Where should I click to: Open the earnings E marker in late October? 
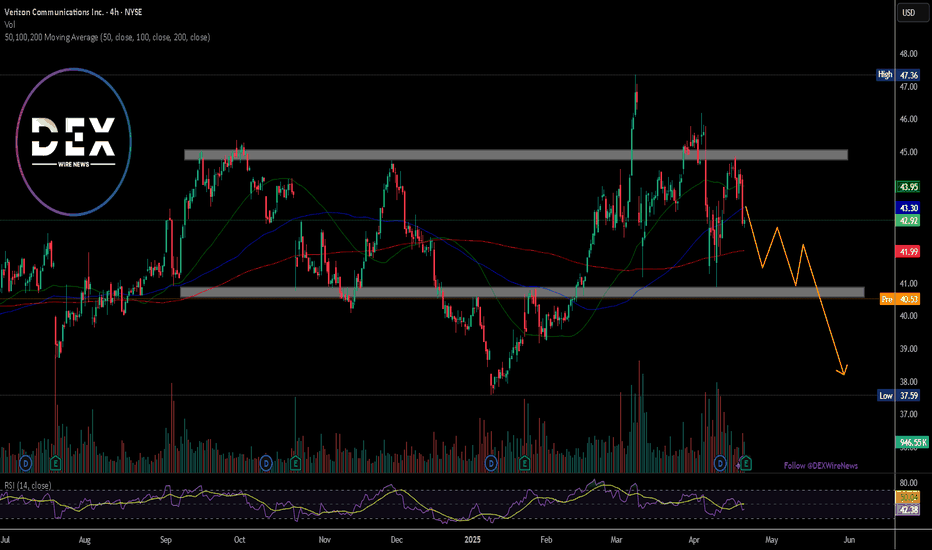(x=295, y=463)
